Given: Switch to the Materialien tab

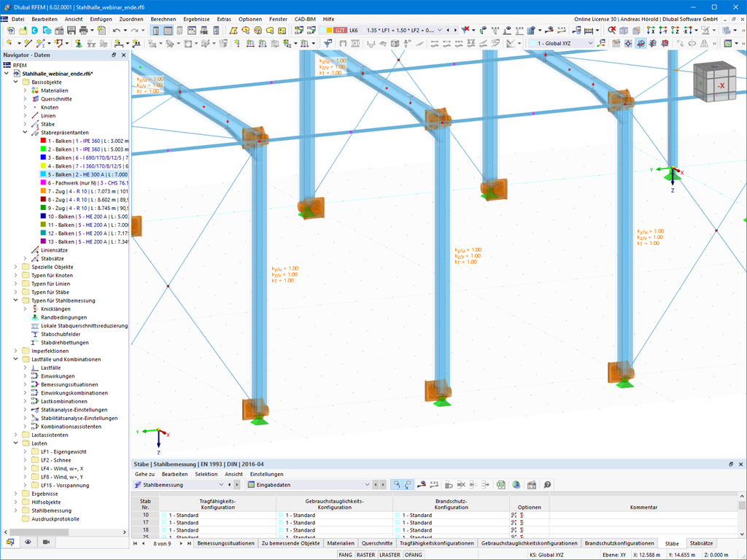Looking at the screenshot, I should (x=341, y=543).
